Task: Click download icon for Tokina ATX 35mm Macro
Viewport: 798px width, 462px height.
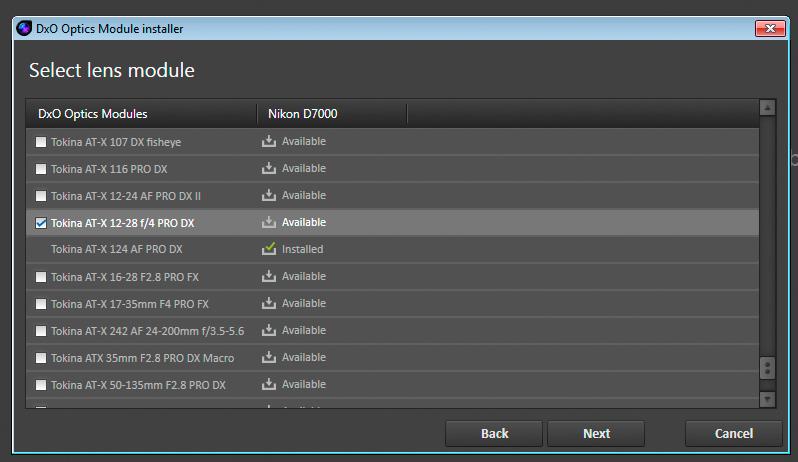Action: (269, 357)
